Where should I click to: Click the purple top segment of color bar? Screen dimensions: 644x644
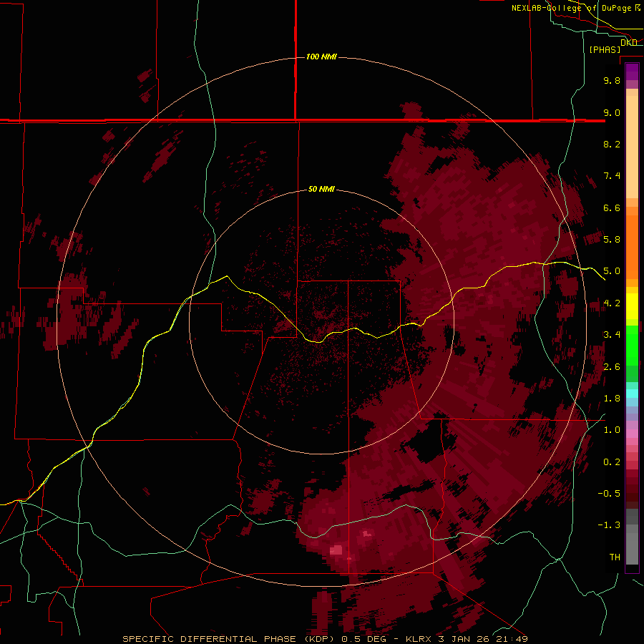point(632,72)
